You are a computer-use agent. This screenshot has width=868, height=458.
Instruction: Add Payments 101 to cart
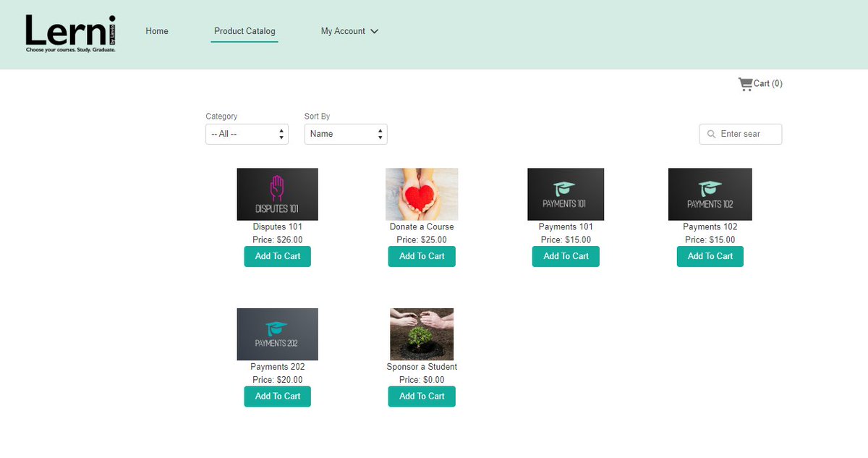(x=566, y=256)
